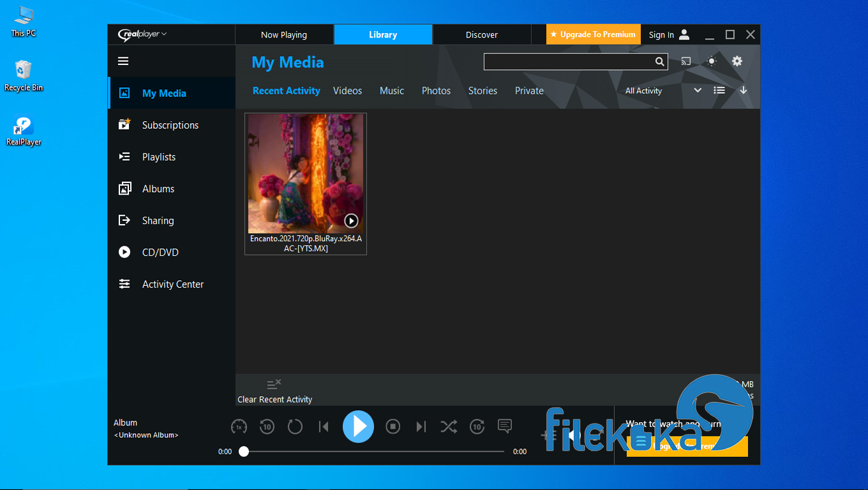Viewport: 868px width, 490px height.
Task: Open the RealPlayer logo dropdown menu
Action: 142,34
